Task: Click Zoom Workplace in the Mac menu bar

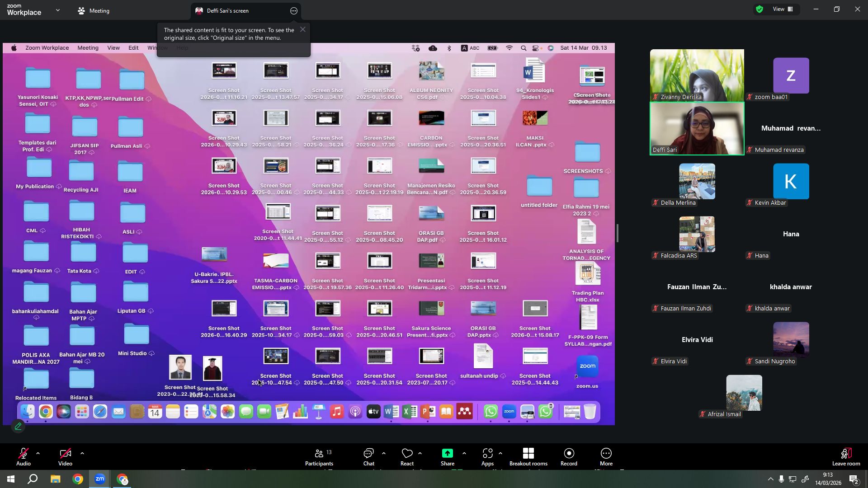Action: [47, 48]
